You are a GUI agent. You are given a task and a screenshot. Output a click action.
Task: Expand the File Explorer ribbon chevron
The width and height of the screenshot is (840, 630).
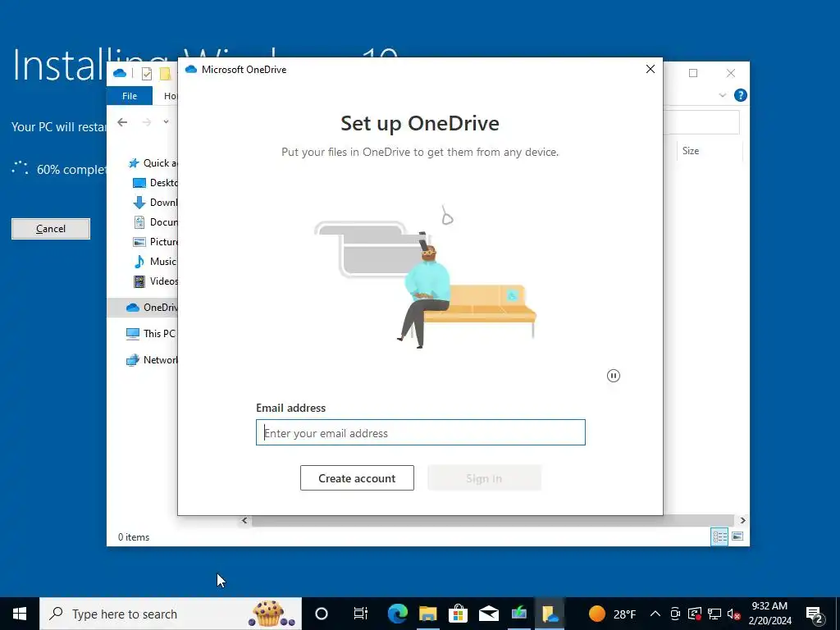(722, 95)
